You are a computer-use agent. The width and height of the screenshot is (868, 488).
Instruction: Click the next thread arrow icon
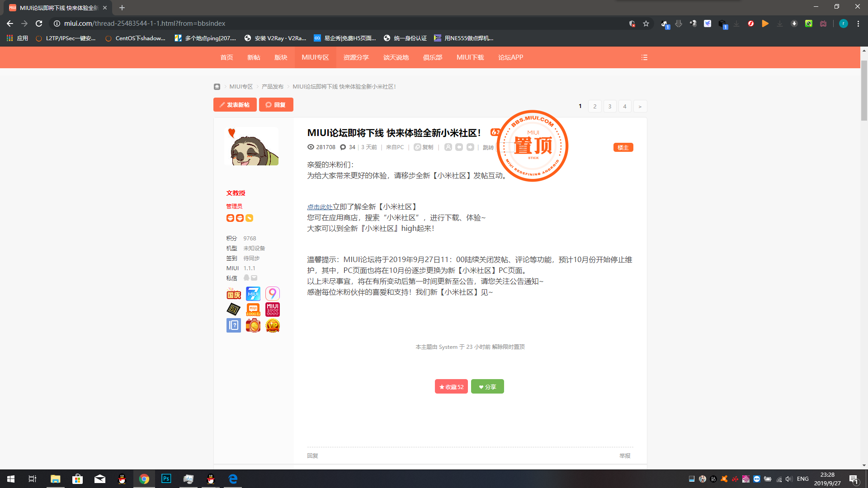tap(470, 147)
